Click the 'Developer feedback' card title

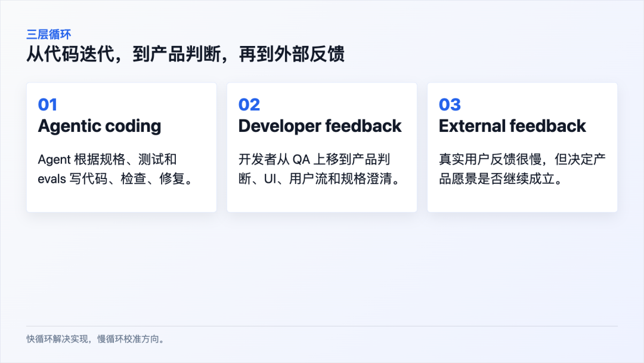[320, 126]
